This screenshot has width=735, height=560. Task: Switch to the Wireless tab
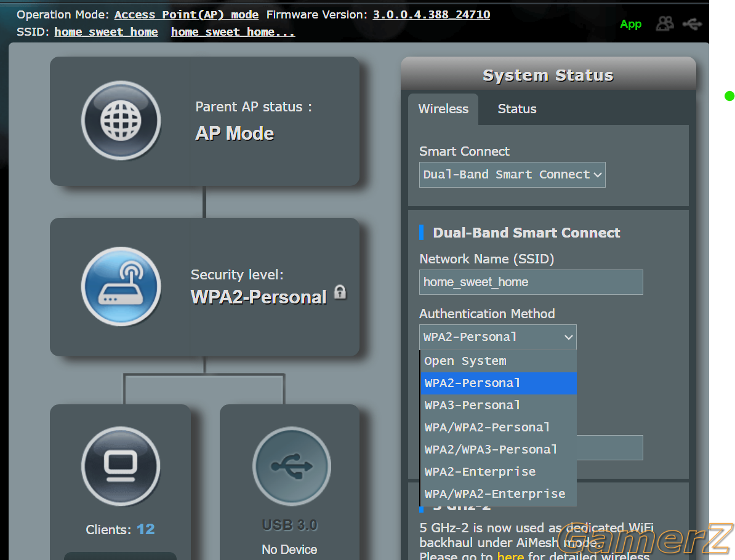pyautogui.click(x=443, y=109)
